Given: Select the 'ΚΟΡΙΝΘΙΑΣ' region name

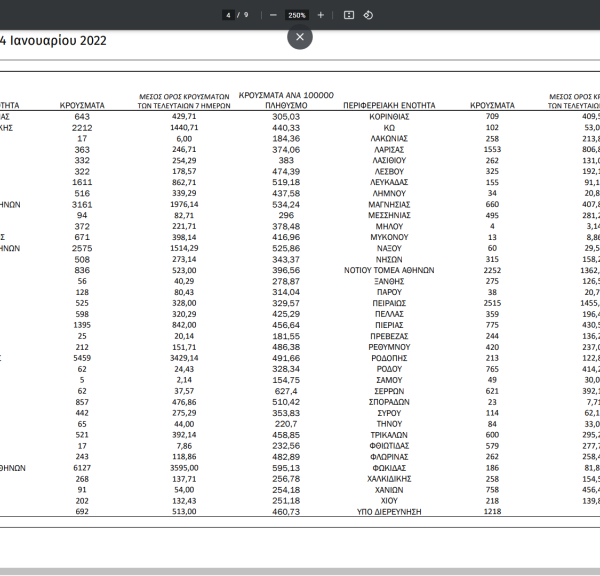Looking at the screenshot, I should (389, 116).
